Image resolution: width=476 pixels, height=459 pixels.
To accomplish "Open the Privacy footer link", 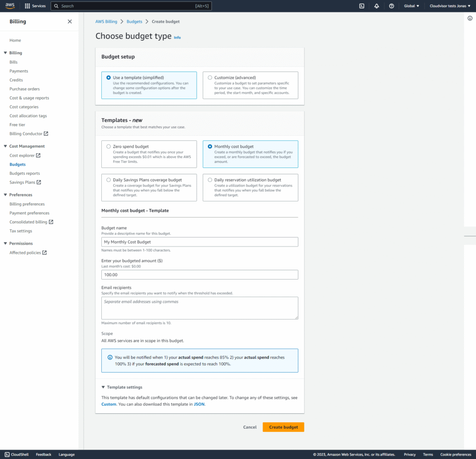I will click(410, 454).
